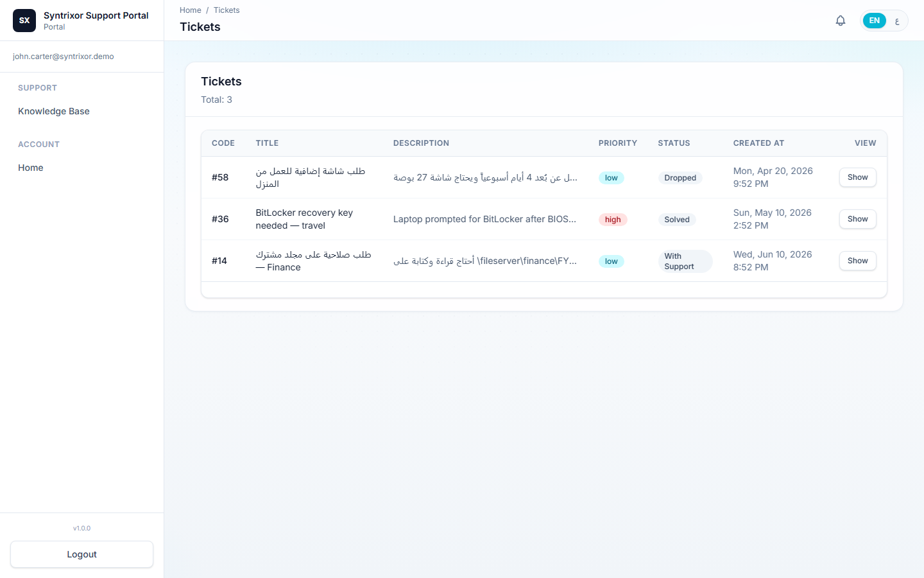Image resolution: width=924 pixels, height=578 pixels.
Task: Click the Syntrixor Support Portal title
Action: (x=96, y=15)
